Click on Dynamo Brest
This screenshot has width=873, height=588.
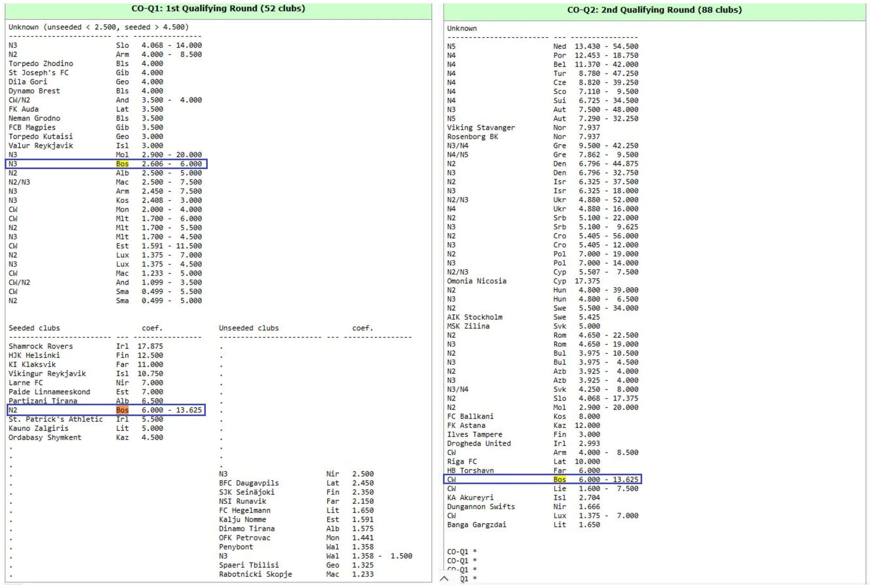click(x=34, y=91)
